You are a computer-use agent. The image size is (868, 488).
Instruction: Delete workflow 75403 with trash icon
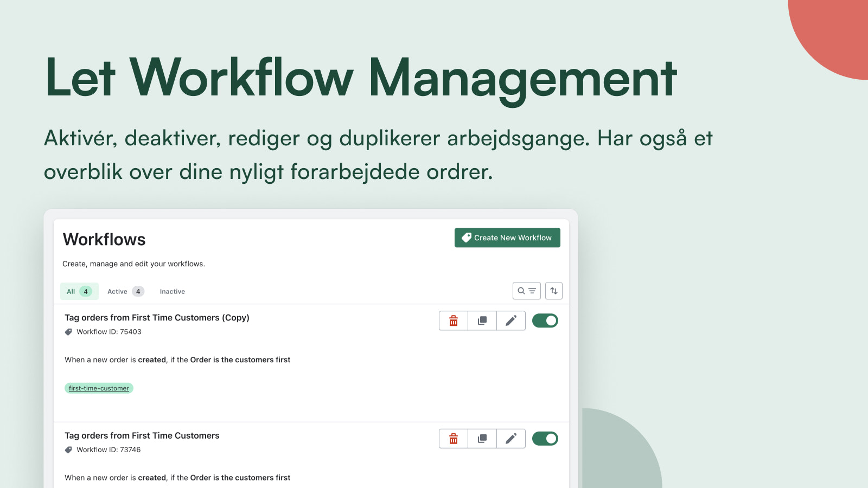454,320
